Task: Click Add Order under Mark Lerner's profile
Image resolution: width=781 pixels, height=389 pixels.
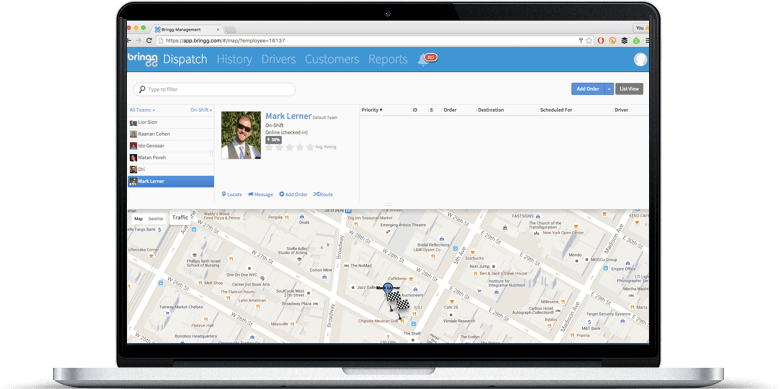Action: pyautogui.click(x=293, y=194)
